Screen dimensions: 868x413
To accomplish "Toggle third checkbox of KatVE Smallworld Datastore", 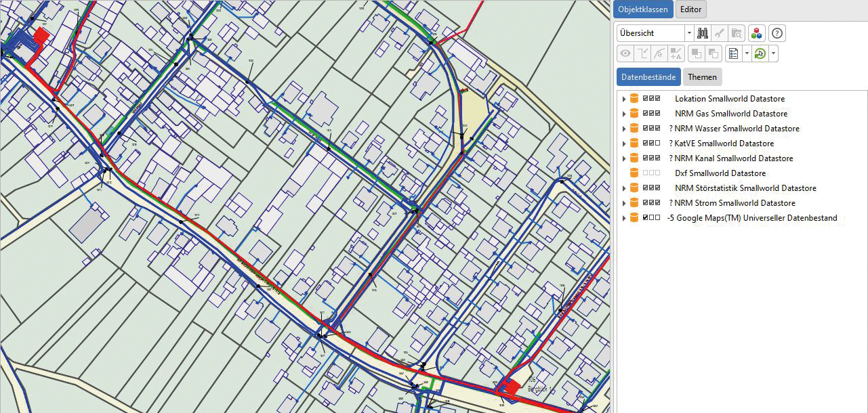I will pos(658,144).
